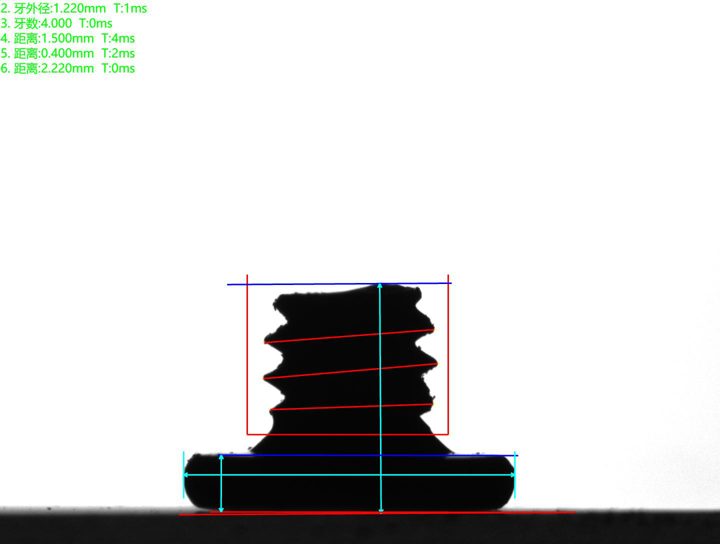The height and width of the screenshot is (544, 720).
Task: Select the tall cyan total-height arrow
Action: pos(381,400)
